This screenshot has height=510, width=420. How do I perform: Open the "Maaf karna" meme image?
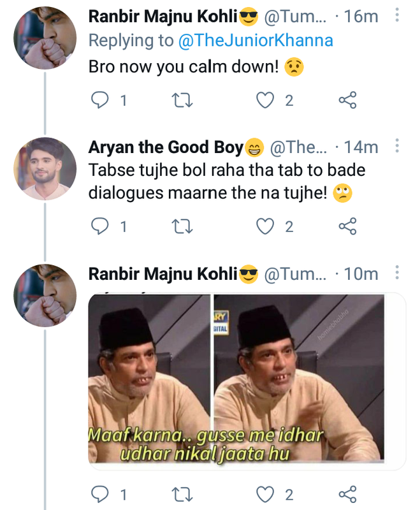coord(245,381)
